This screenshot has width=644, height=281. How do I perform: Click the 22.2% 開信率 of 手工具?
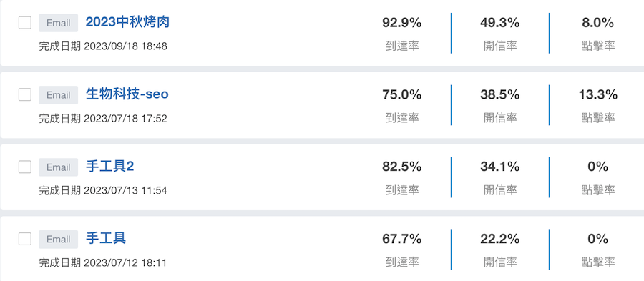point(500,239)
